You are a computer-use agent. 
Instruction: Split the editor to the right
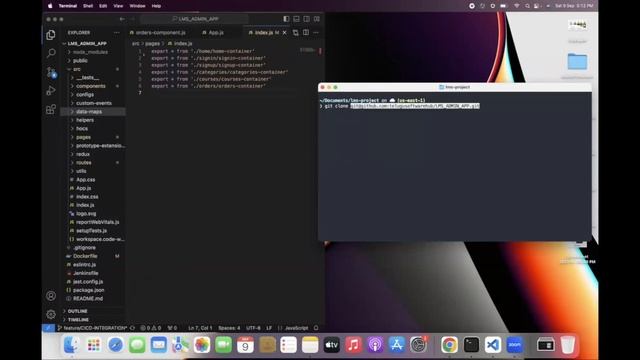point(306,33)
